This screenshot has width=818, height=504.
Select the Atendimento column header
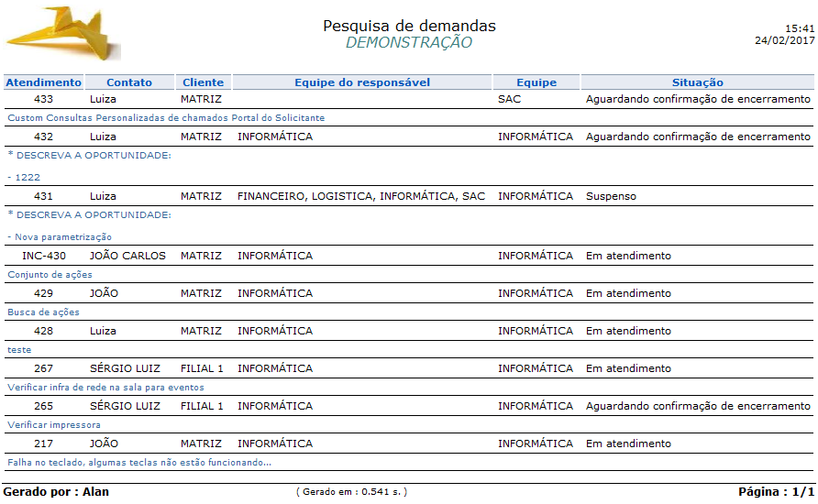(x=44, y=82)
